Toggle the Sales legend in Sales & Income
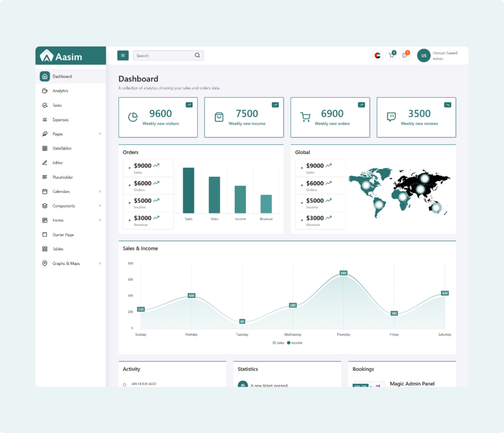The height and width of the screenshot is (433, 504). [x=278, y=343]
